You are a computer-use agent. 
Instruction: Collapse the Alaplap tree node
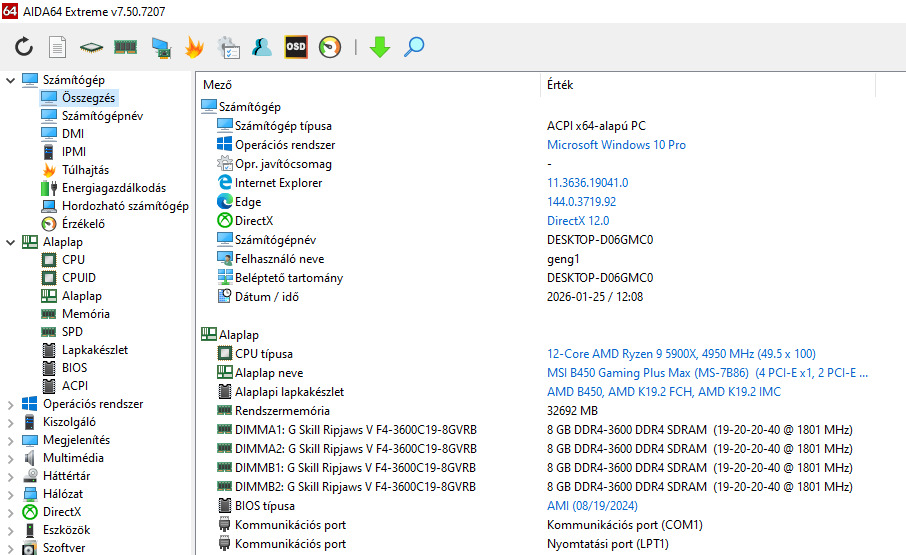click(x=10, y=243)
